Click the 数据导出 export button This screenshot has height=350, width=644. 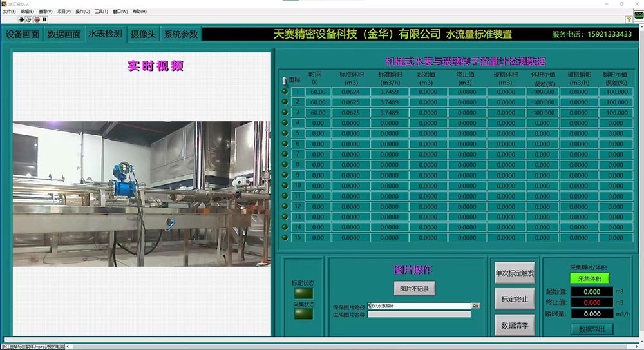pos(592,329)
